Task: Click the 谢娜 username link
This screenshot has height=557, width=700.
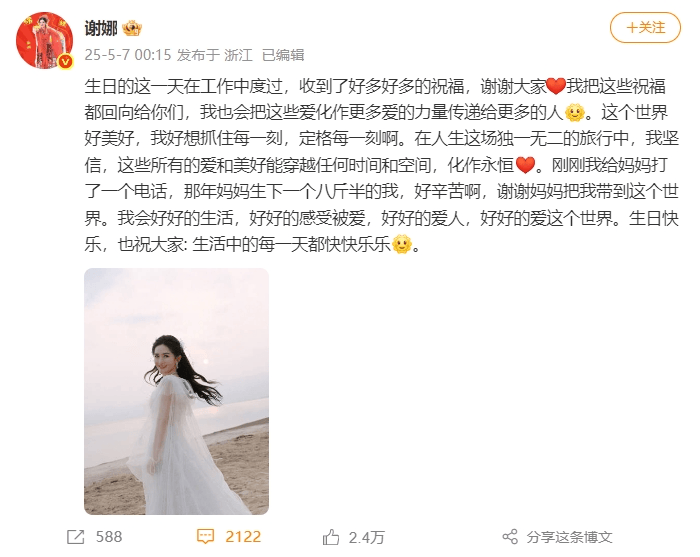Action: coord(101,29)
